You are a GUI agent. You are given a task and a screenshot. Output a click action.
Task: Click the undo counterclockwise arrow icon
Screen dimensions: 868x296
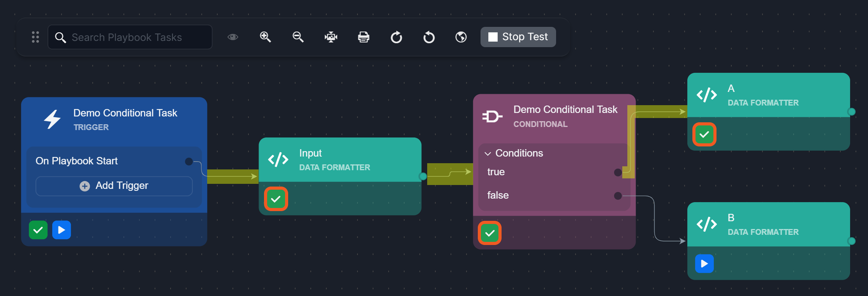click(429, 37)
